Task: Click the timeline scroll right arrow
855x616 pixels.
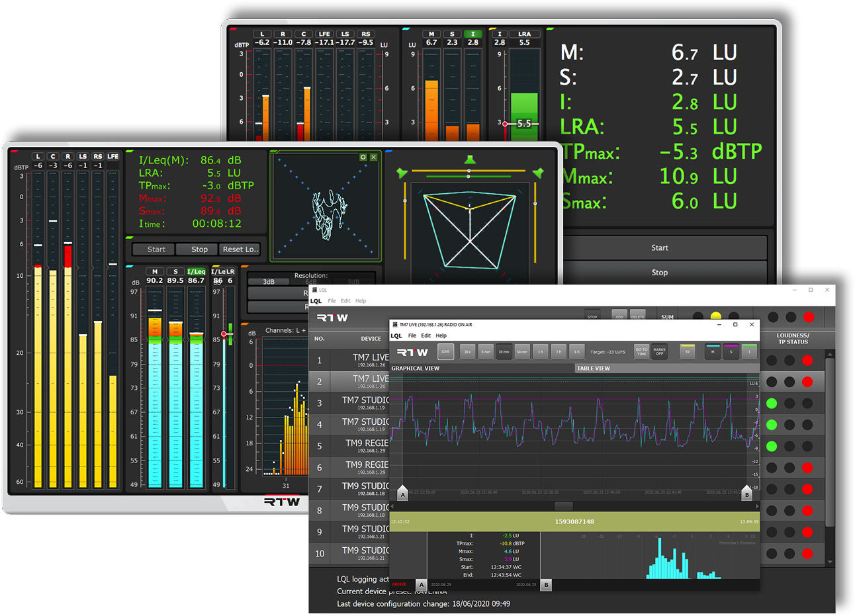Action: tap(757, 506)
